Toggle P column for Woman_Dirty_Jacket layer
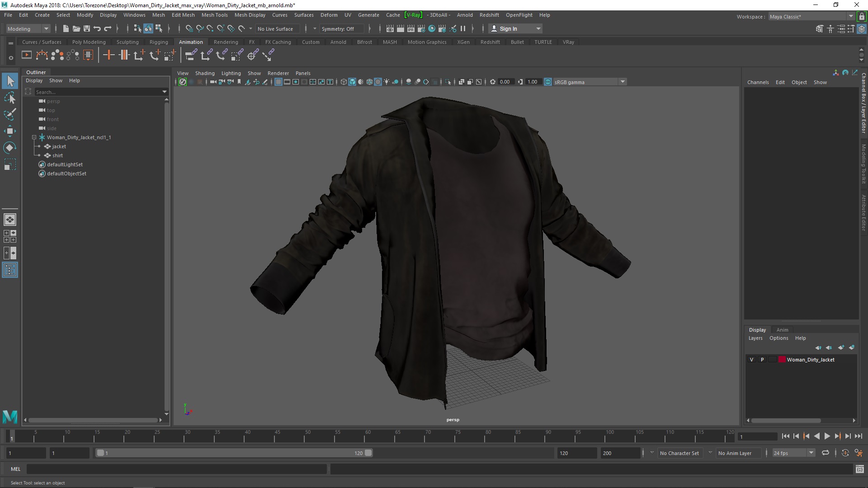The width and height of the screenshot is (868, 488). (x=762, y=359)
